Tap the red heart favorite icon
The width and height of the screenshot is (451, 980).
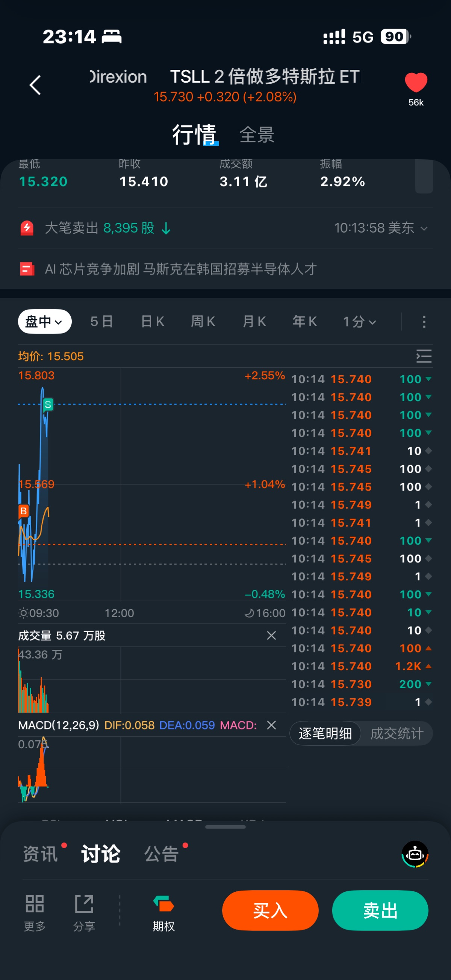point(416,83)
